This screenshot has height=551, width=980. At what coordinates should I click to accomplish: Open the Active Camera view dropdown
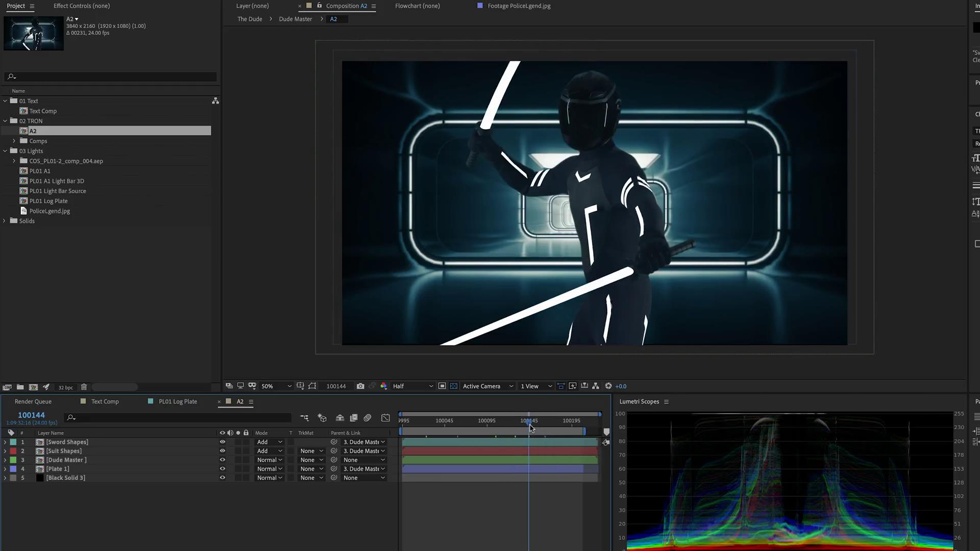pos(488,386)
